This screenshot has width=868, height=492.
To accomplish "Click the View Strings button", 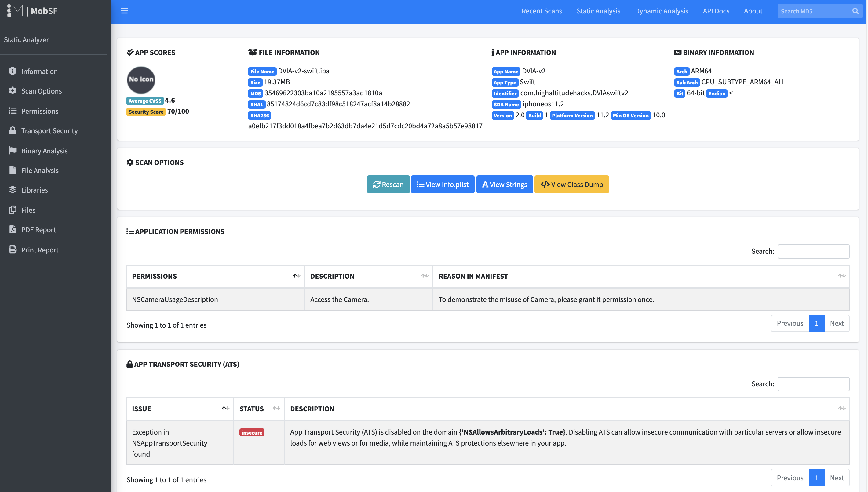I will [504, 184].
